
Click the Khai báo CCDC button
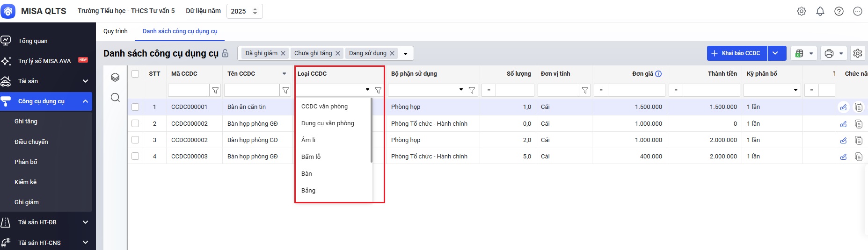(x=737, y=53)
